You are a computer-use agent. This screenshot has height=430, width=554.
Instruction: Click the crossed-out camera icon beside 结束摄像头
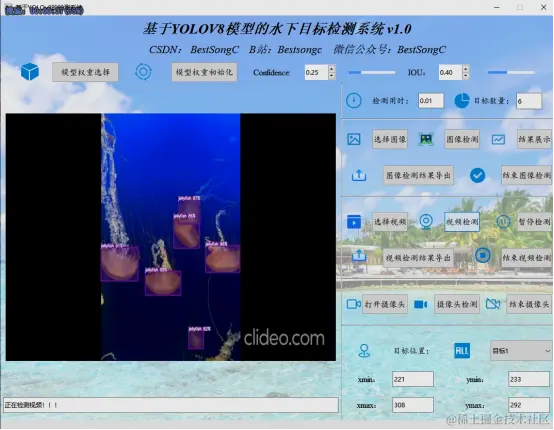pyautogui.click(x=493, y=304)
